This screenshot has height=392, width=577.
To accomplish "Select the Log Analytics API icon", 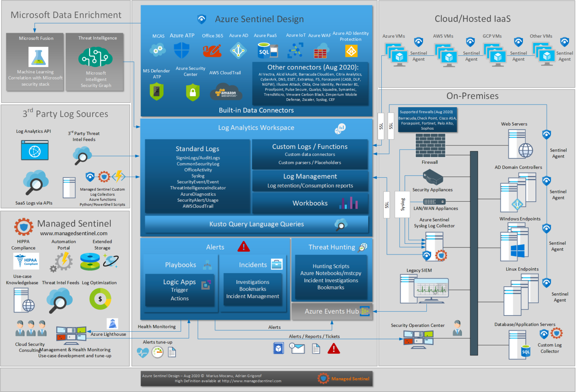I will click(35, 150).
